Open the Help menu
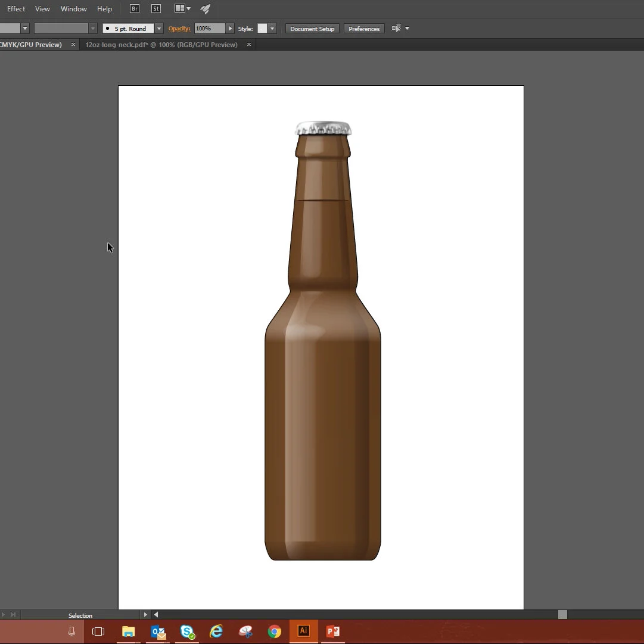 coord(104,8)
